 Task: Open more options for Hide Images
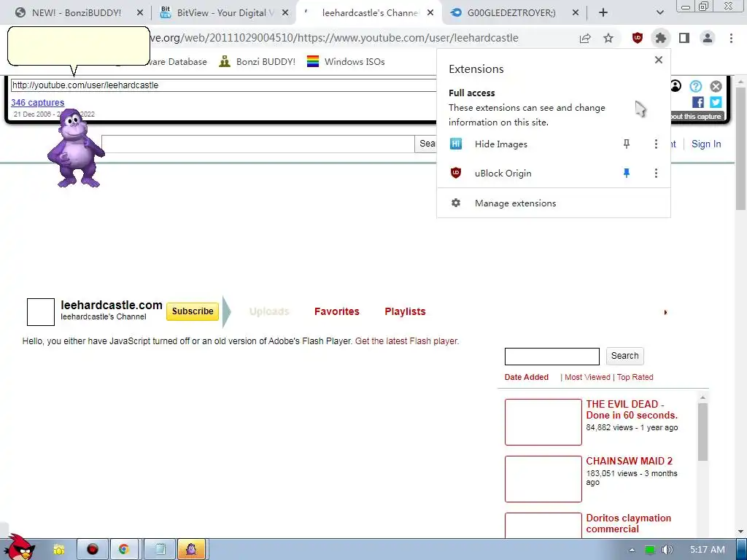pyautogui.click(x=656, y=144)
